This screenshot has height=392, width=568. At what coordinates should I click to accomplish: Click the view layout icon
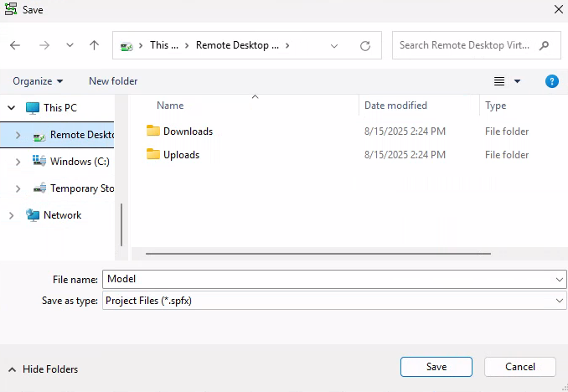click(499, 81)
